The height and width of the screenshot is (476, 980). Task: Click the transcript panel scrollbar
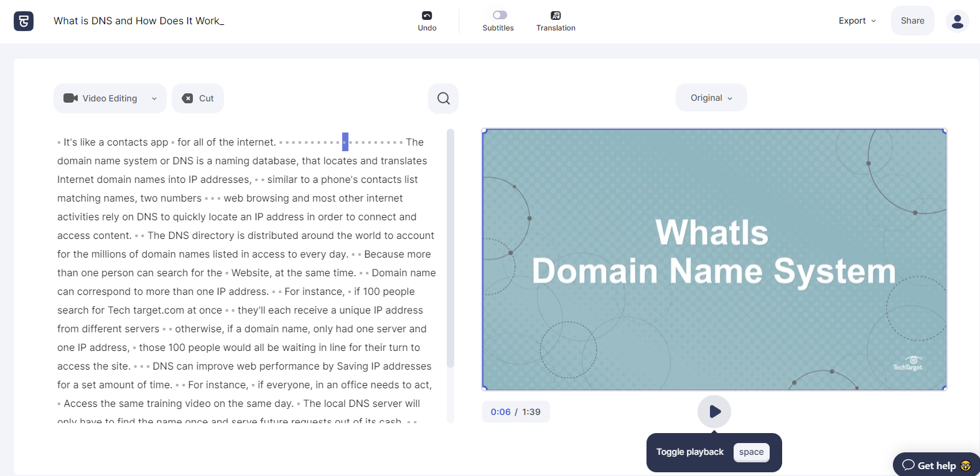click(450, 249)
